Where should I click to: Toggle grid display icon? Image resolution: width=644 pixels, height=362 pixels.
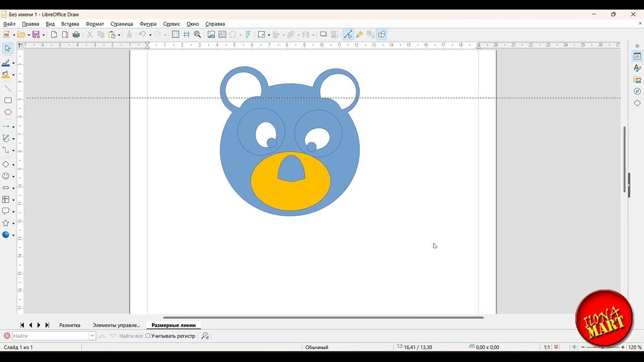coord(176,35)
